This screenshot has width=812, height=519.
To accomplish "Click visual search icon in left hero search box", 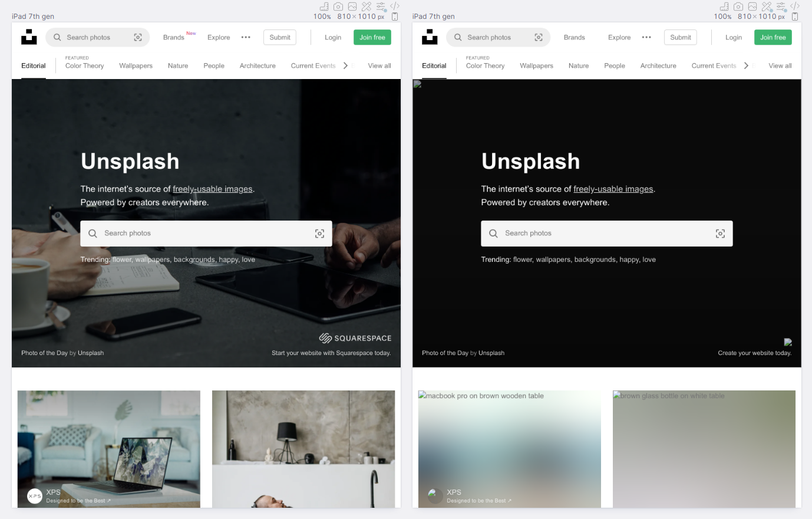I will [319, 234].
